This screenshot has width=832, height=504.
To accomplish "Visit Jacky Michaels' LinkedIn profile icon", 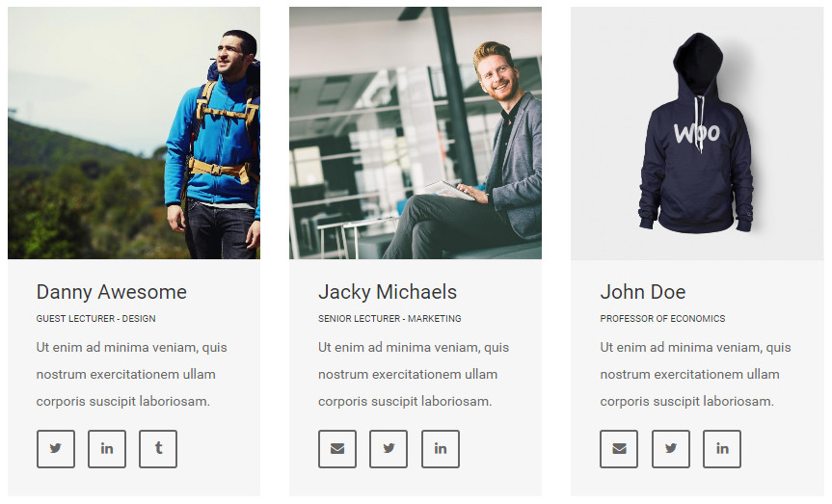I will (x=441, y=449).
